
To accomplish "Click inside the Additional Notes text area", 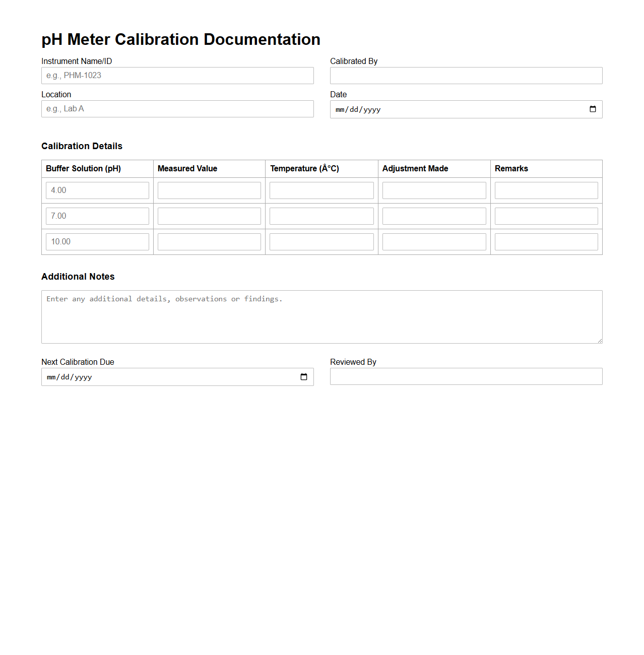I will [x=321, y=316].
